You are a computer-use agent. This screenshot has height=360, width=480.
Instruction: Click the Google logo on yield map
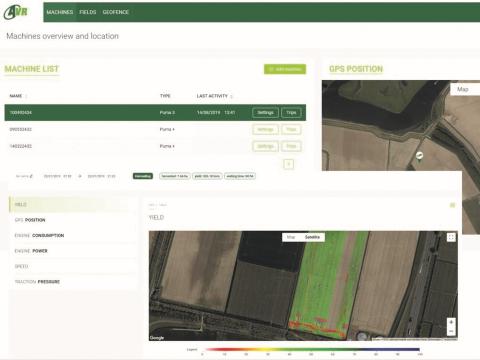[x=157, y=338]
